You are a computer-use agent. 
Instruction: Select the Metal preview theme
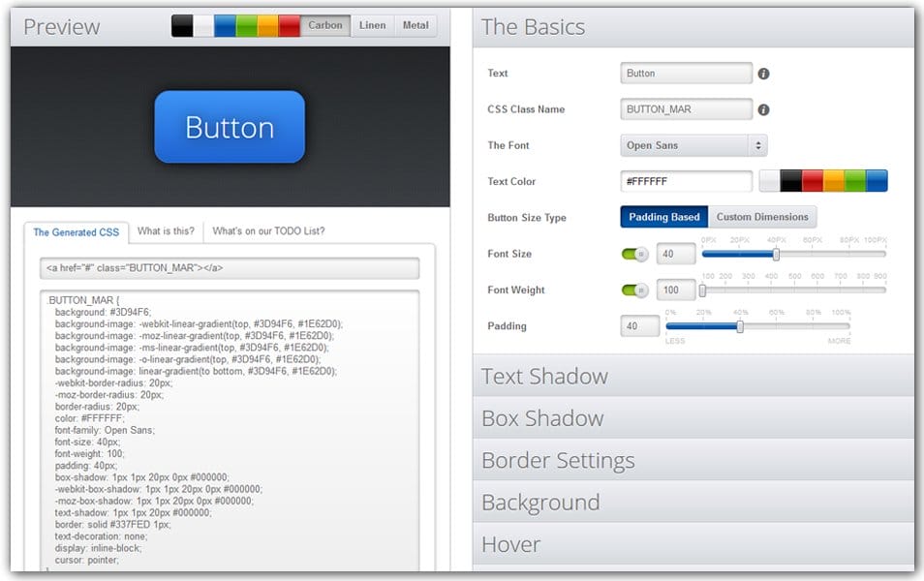pyautogui.click(x=416, y=25)
